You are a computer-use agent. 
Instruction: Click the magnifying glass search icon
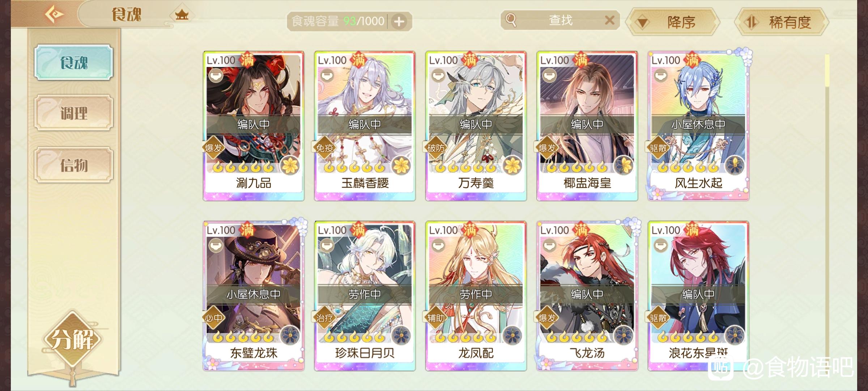tap(511, 20)
